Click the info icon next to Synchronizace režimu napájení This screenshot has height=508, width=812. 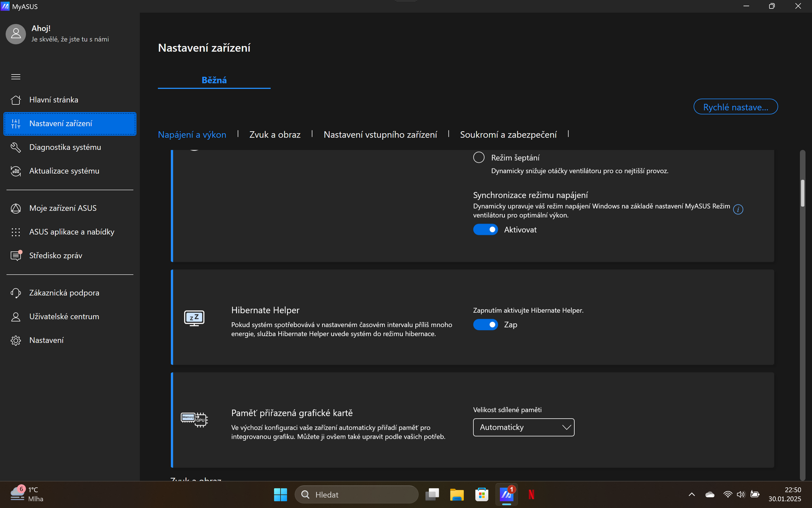(x=738, y=210)
